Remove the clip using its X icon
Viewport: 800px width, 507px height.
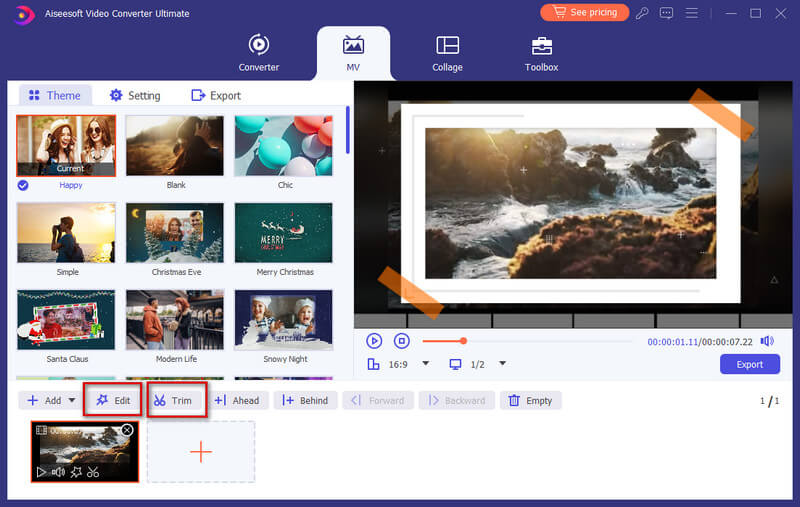click(x=127, y=430)
